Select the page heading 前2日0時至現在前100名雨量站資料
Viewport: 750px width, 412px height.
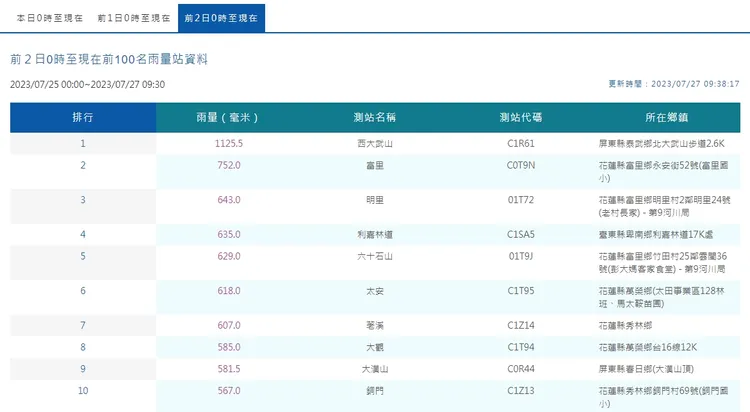(x=109, y=59)
